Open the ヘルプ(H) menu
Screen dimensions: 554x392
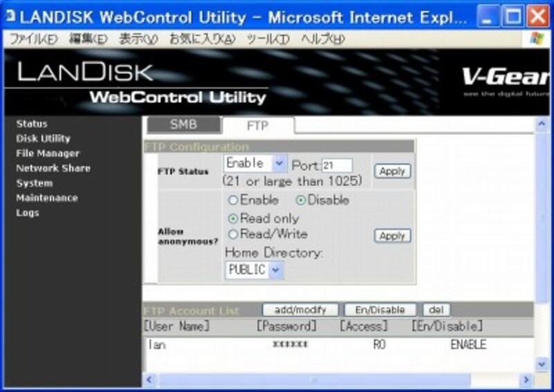click(323, 39)
